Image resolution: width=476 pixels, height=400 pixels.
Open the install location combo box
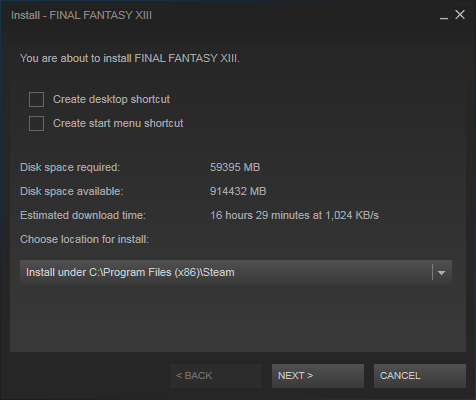[236, 272]
